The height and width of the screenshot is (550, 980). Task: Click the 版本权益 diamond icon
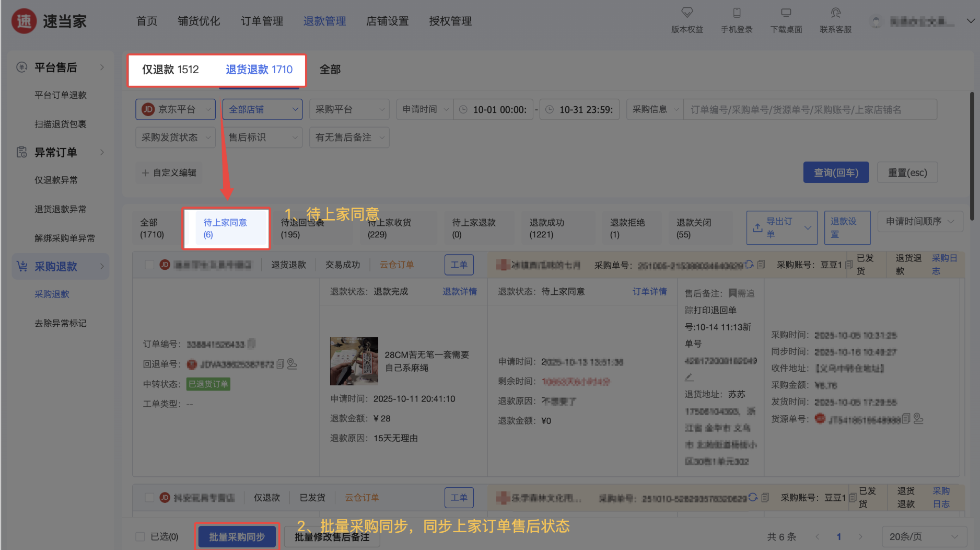coord(687,13)
